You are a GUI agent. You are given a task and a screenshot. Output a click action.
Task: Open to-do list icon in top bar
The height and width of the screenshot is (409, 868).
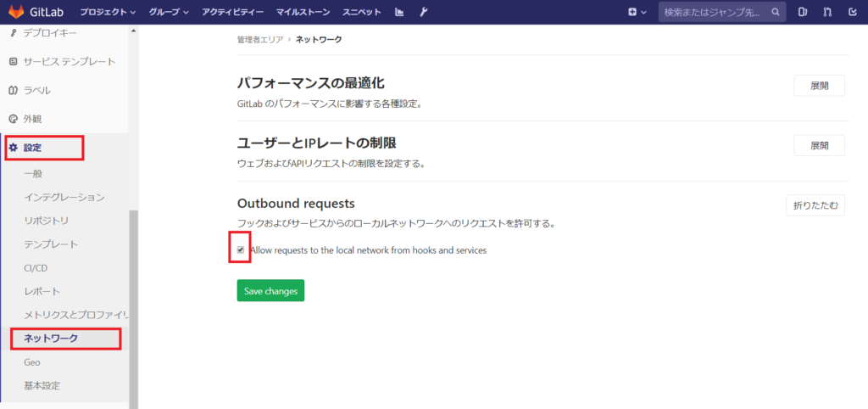click(853, 12)
